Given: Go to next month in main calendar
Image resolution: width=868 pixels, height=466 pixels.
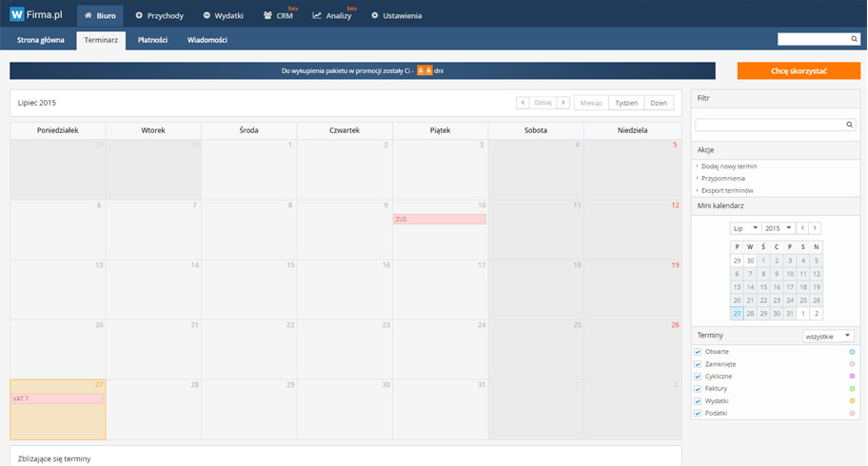Looking at the screenshot, I should click(562, 103).
